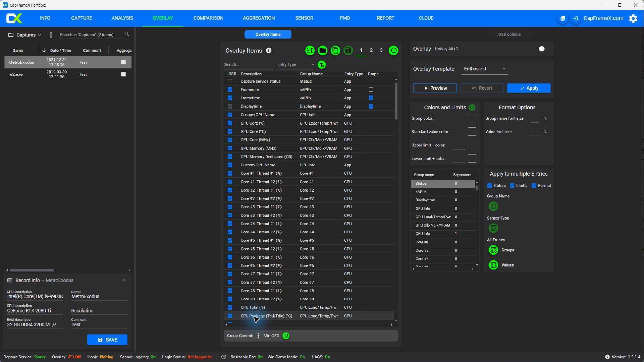Image resolution: width=644 pixels, height=362 pixels.
Task: Click the reset overlay items icon
Action: coord(393,51)
